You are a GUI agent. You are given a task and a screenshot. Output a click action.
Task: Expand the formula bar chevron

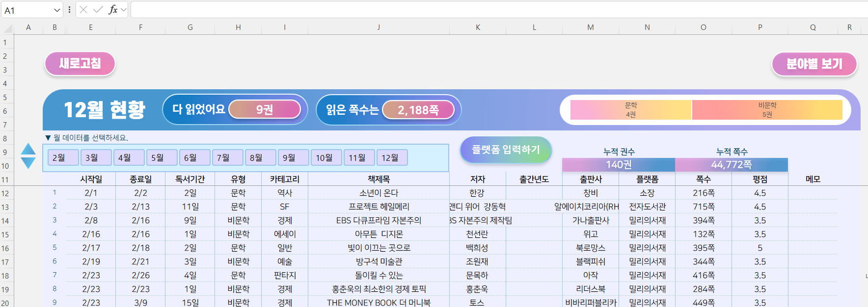pyautogui.click(x=124, y=10)
